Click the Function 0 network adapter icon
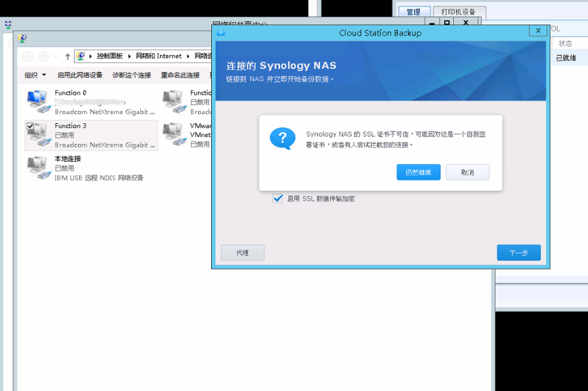This screenshot has width=588, height=391. coord(37,102)
